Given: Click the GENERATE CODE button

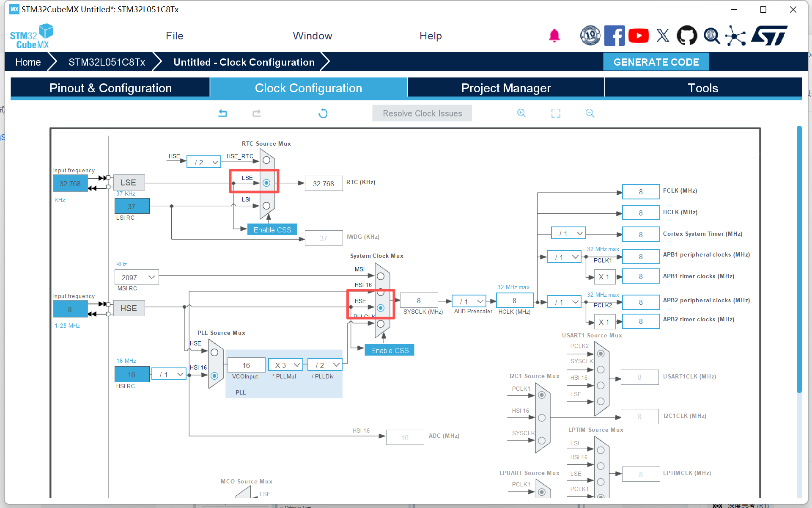Looking at the screenshot, I should point(656,62).
